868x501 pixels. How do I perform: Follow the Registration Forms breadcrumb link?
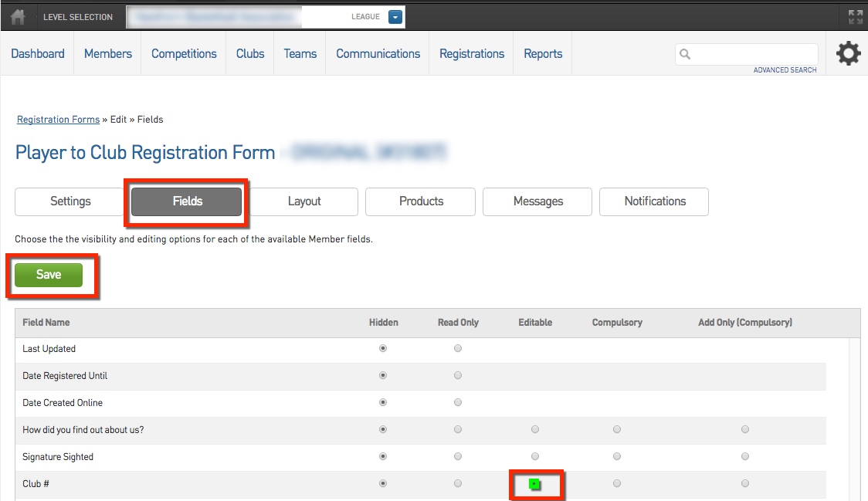coord(58,120)
